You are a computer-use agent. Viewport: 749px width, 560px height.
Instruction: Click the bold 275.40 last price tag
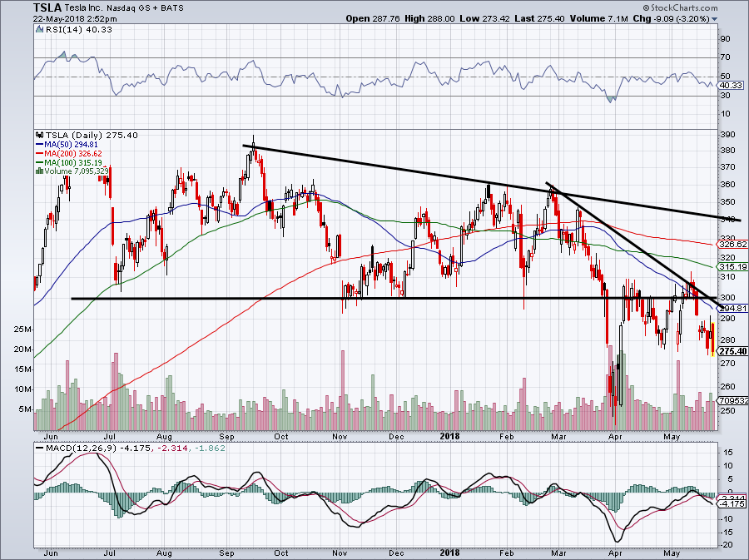[x=732, y=351]
